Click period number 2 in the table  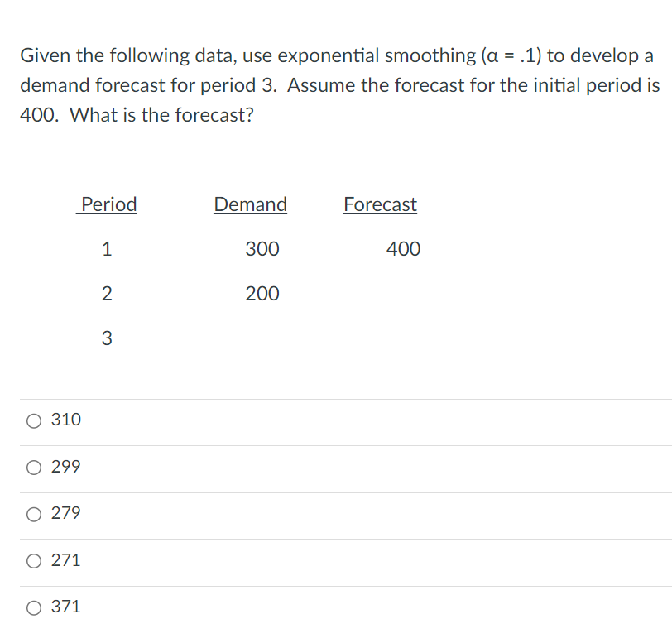(x=107, y=294)
